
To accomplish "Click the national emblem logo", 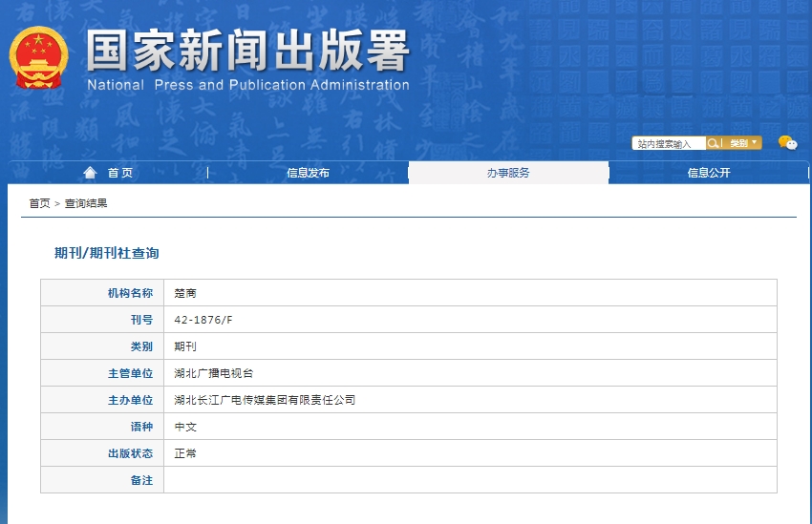I will [39, 57].
